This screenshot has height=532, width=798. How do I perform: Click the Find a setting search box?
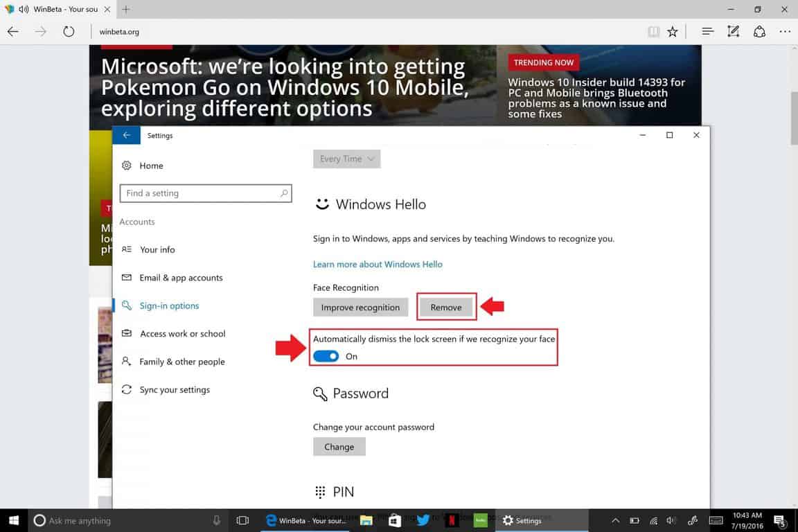click(206, 193)
